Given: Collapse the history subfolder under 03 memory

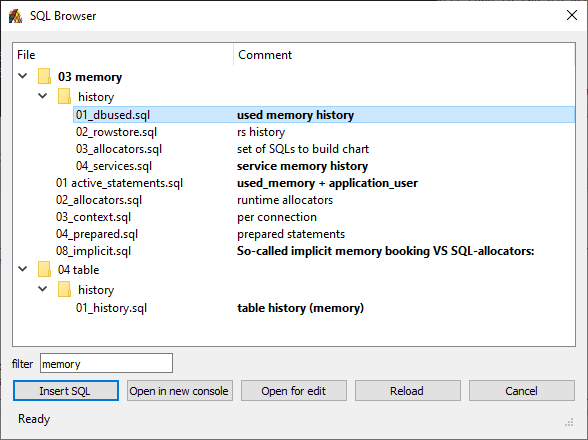Looking at the screenshot, I should 43,96.
